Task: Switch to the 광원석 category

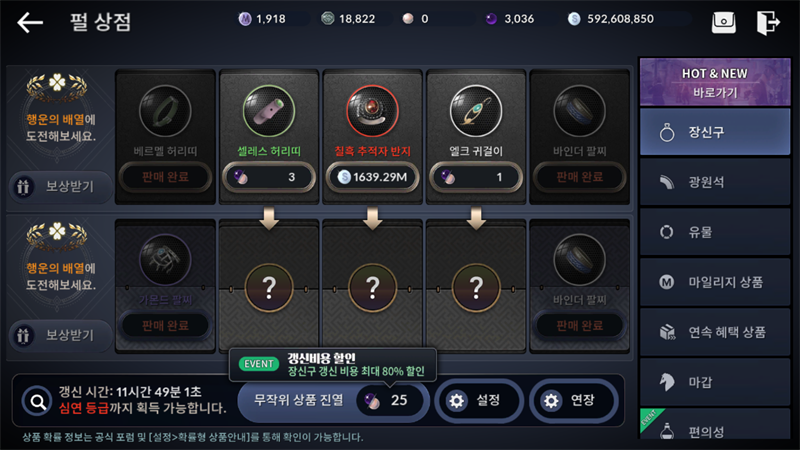Action: click(715, 182)
